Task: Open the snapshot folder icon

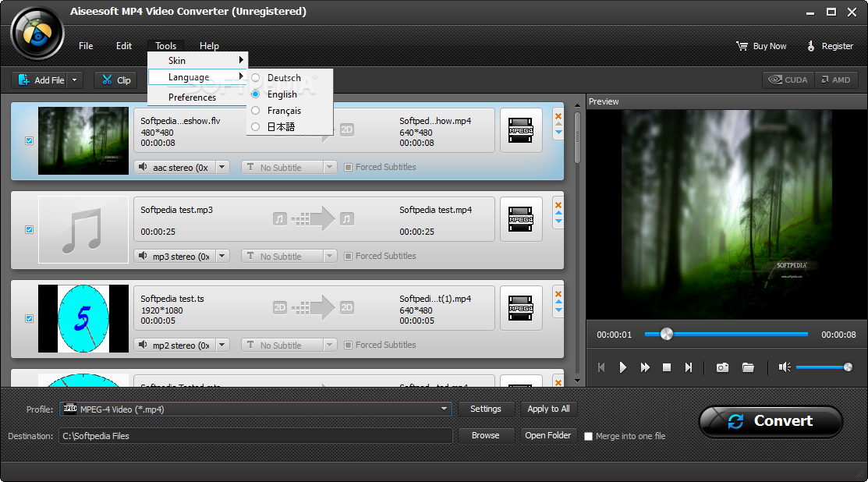Action: tap(748, 367)
